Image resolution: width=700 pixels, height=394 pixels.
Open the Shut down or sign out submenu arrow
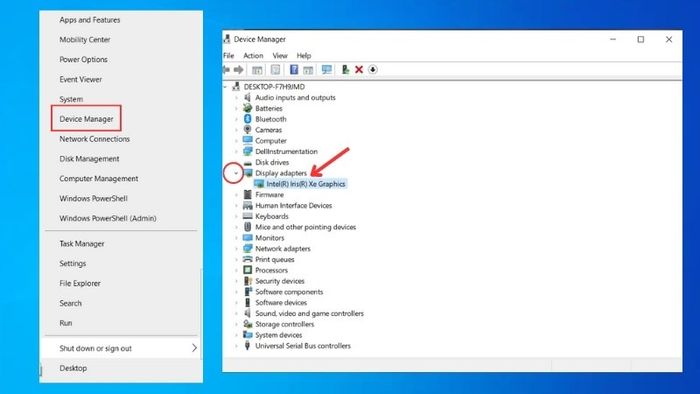(194, 348)
